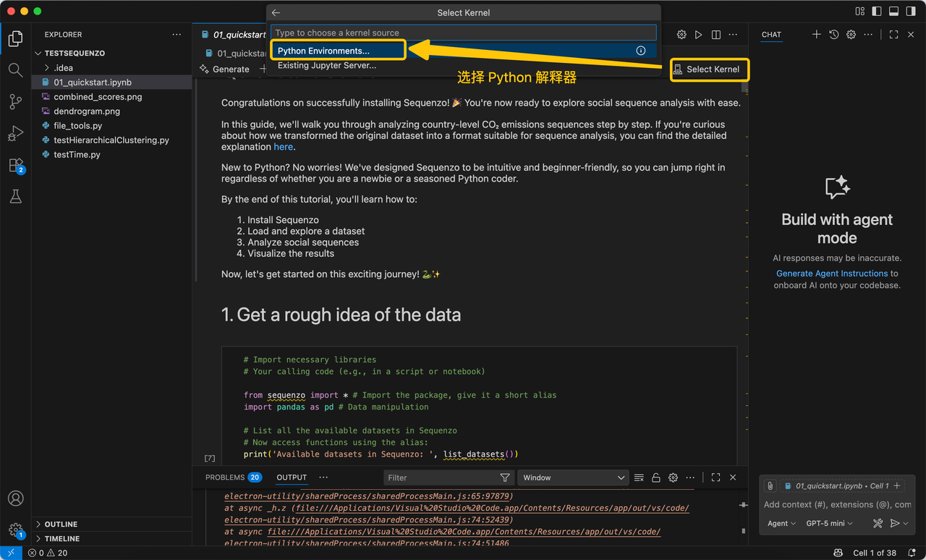This screenshot has height=560, width=926.
Task: Toggle output panel scroll lock
Action: (x=656, y=478)
